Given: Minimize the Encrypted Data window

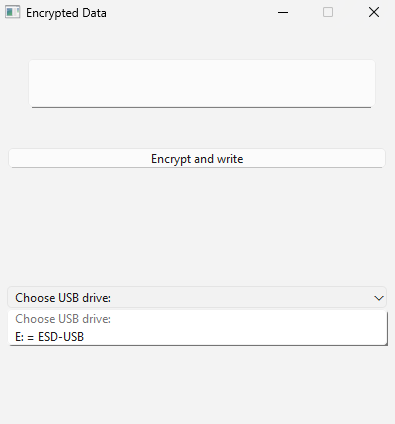Looking at the screenshot, I should [283, 12].
